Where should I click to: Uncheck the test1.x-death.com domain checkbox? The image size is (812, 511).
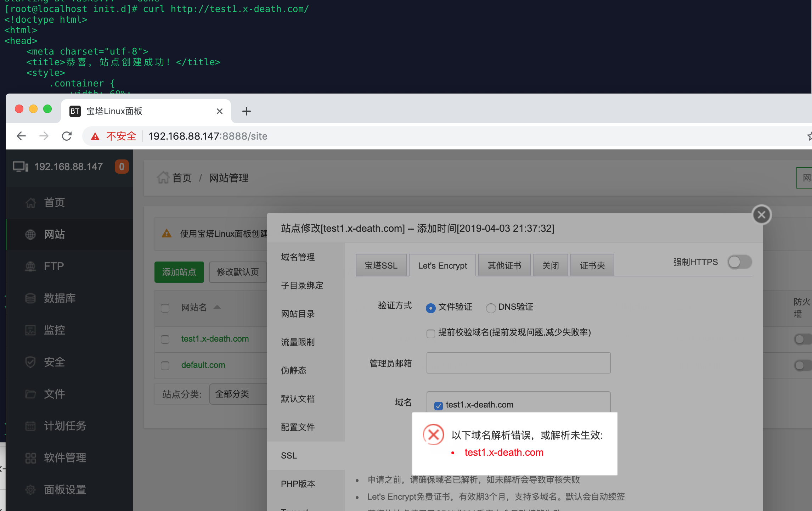439,406
